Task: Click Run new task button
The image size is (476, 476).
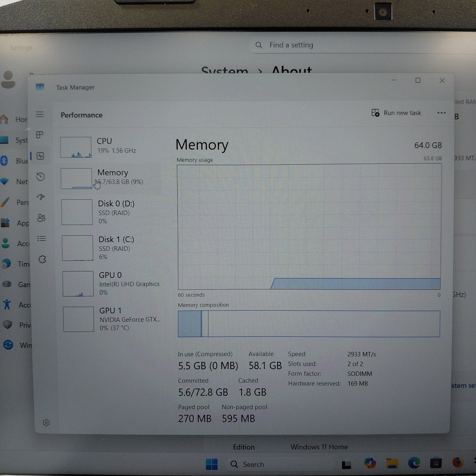Action: coord(396,113)
